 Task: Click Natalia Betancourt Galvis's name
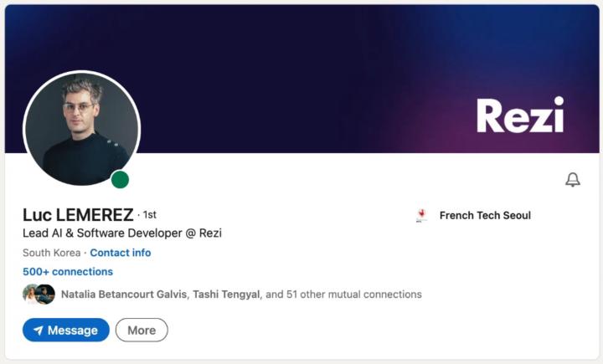coord(126,295)
